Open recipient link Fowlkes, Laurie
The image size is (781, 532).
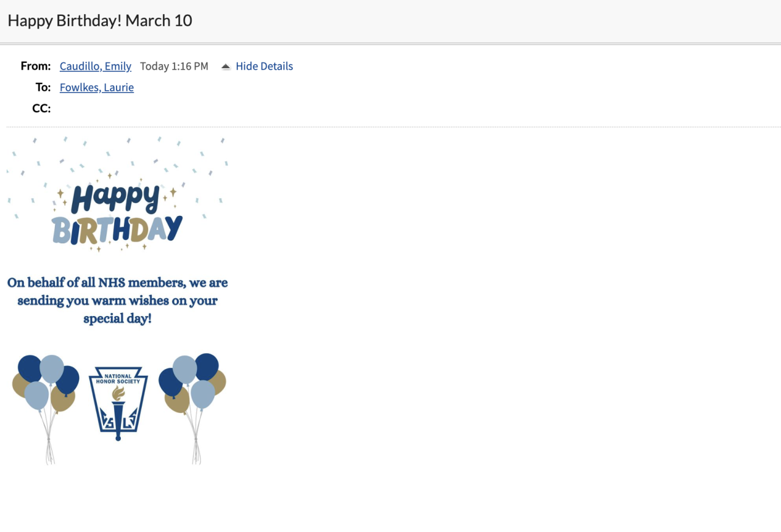coord(96,88)
